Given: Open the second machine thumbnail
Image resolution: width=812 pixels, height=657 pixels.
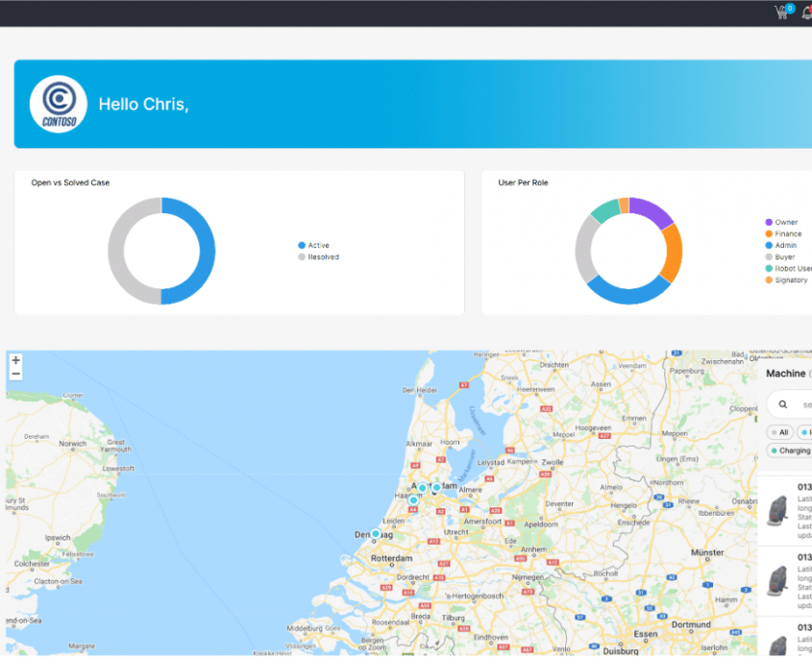Looking at the screenshot, I should click(776, 580).
